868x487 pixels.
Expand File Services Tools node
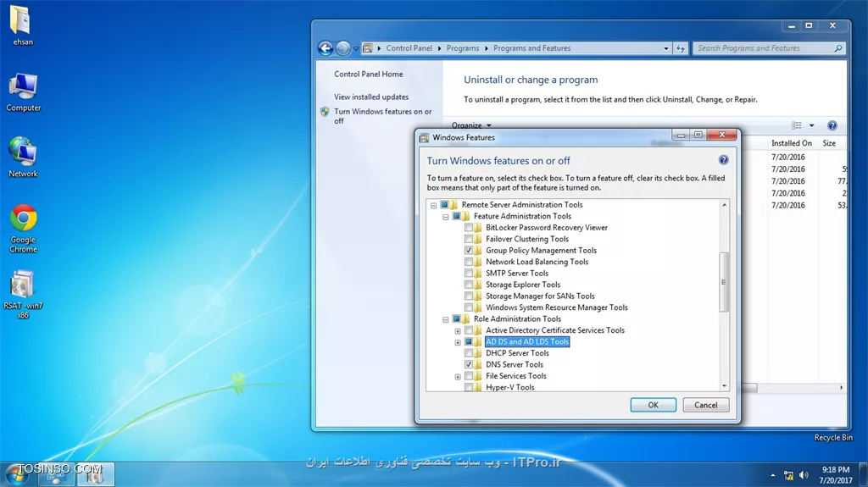tap(458, 377)
